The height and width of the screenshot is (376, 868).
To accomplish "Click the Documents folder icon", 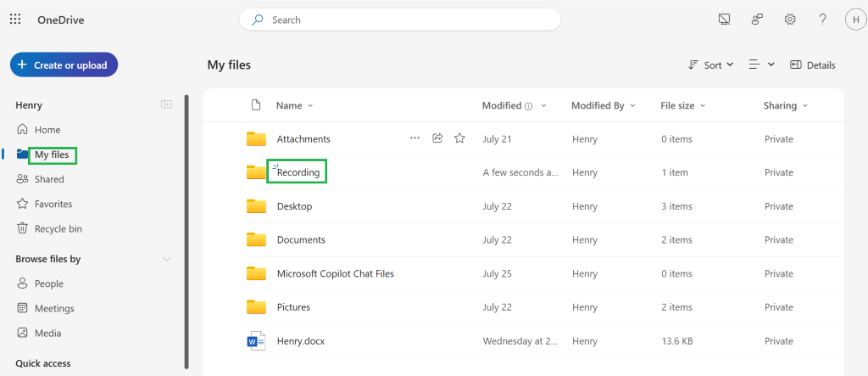I will [x=256, y=239].
